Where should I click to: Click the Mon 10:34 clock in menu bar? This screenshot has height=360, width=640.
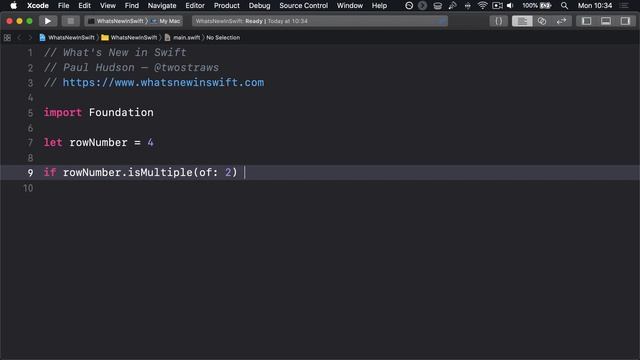pyautogui.click(x=595, y=5)
